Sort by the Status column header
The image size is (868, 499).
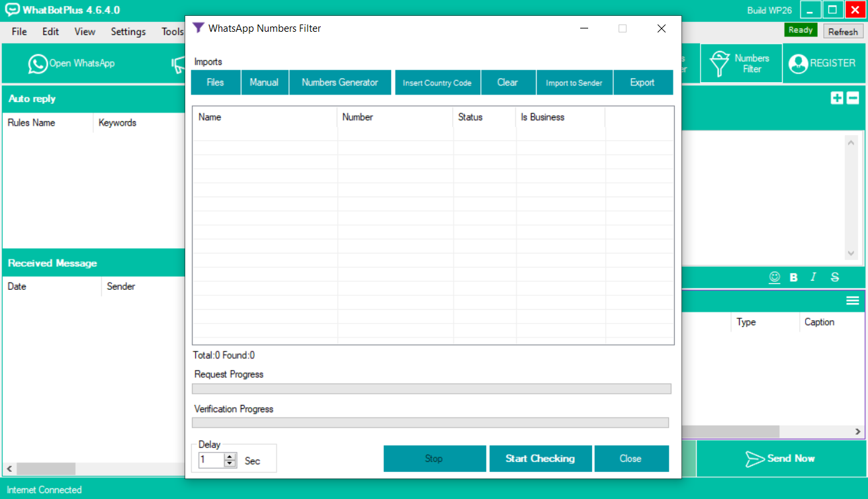[x=484, y=117]
